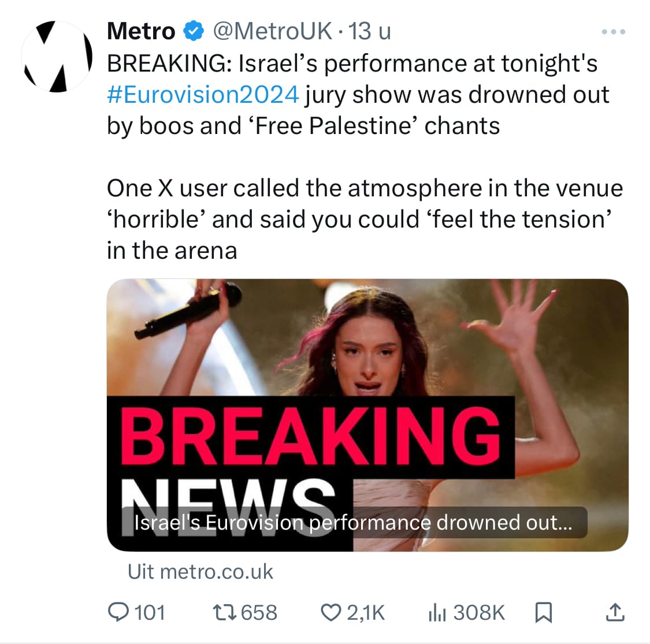Click the blue verified badge
This screenshot has height=644, width=650.
(194, 31)
